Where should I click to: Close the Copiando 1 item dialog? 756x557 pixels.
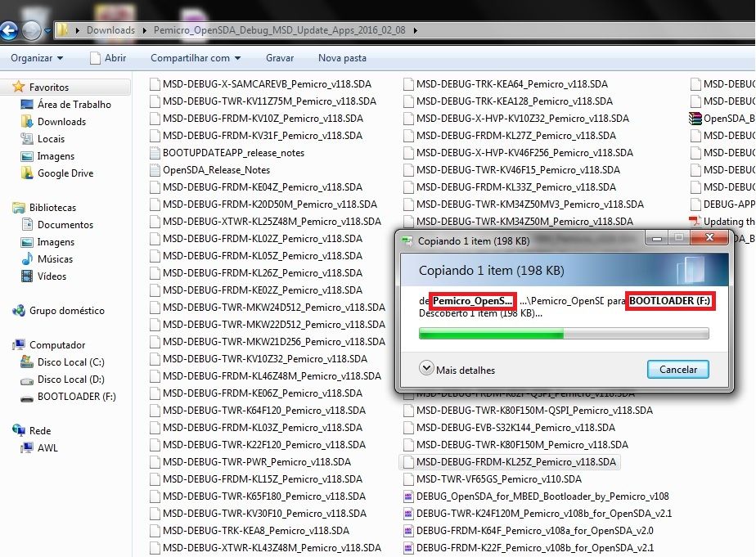coord(709,237)
